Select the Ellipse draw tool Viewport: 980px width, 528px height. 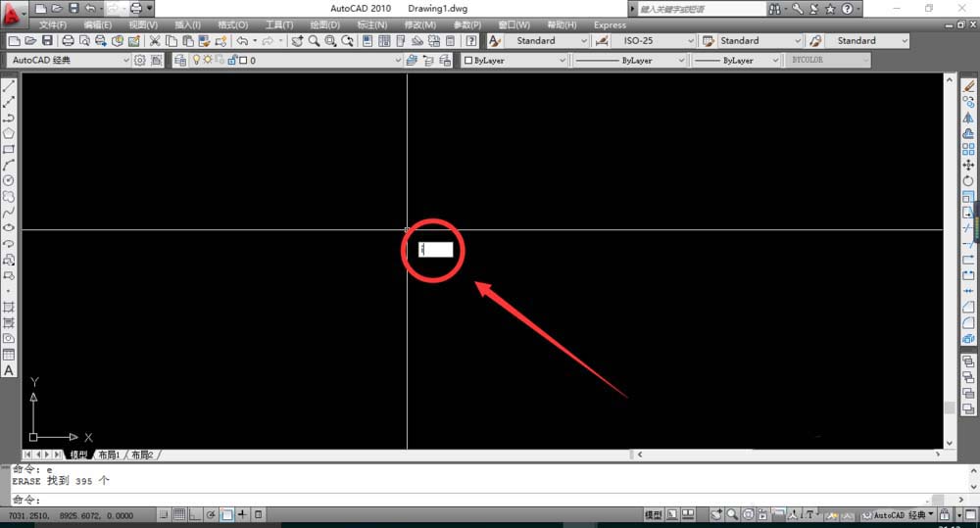click(x=9, y=228)
